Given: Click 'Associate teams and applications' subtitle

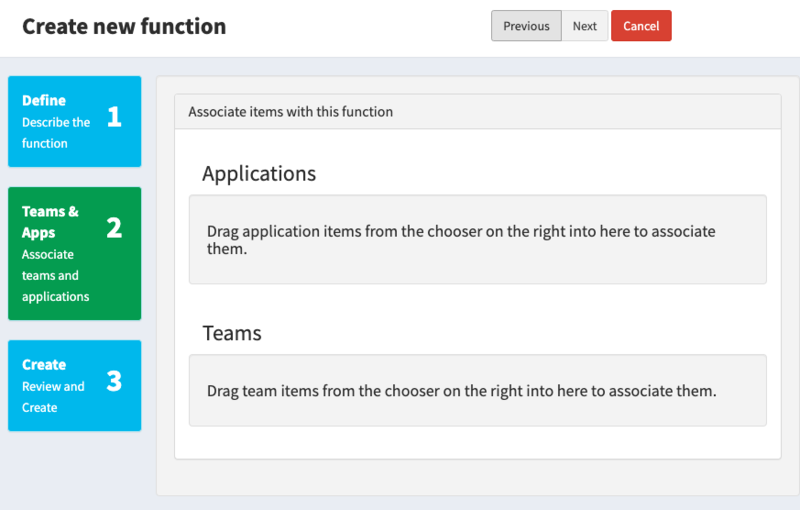Looking at the screenshot, I should point(55,275).
